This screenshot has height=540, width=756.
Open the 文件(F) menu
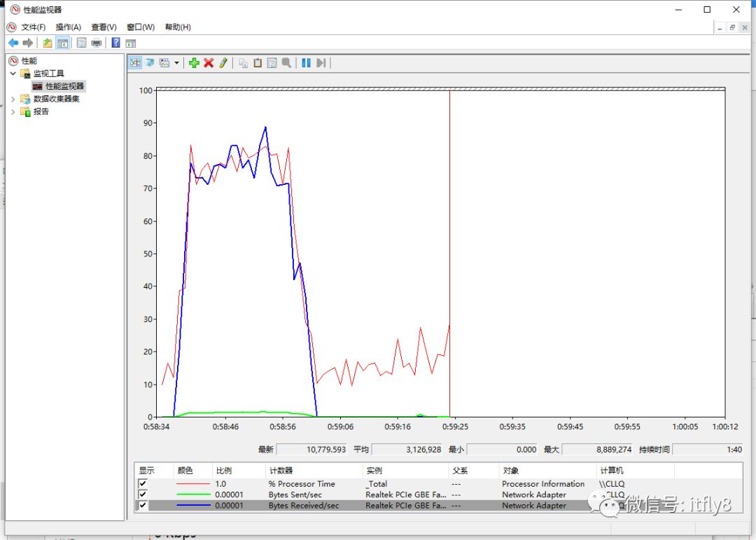34,27
